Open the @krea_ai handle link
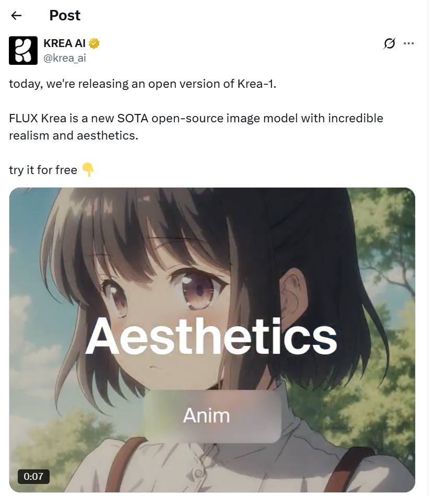 pos(64,58)
